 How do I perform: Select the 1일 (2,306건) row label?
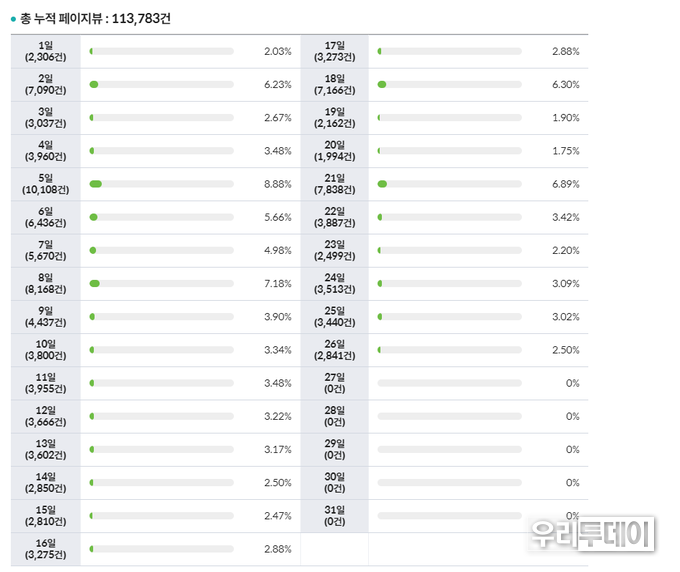(x=45, y=52)
